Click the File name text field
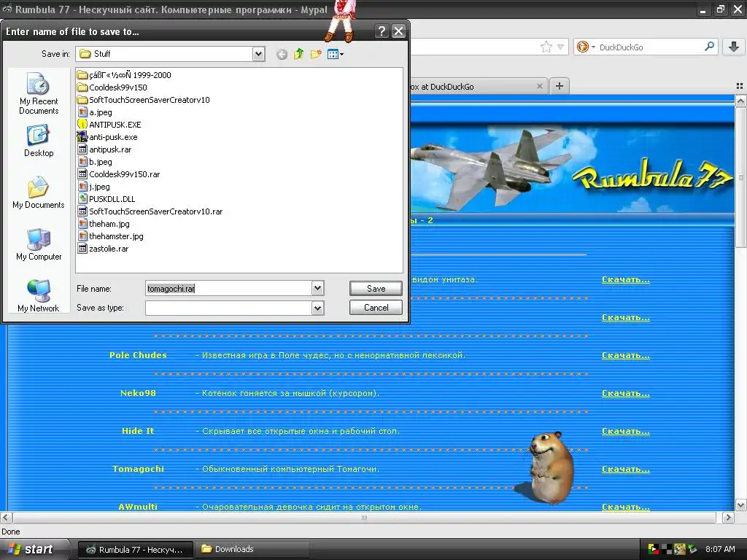The height and width of the screenshot is (560, 747). (228, 288)
